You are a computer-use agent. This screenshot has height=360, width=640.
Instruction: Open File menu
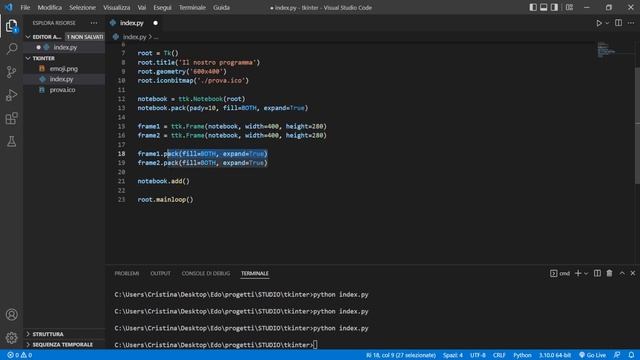click(x=25, y=7)
